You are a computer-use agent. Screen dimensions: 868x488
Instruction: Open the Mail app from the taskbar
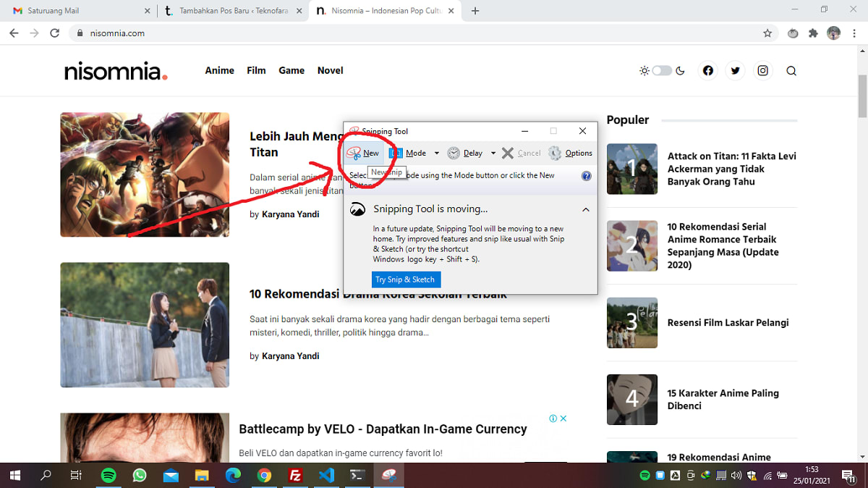pyautogui.click(x=171, y=476)
